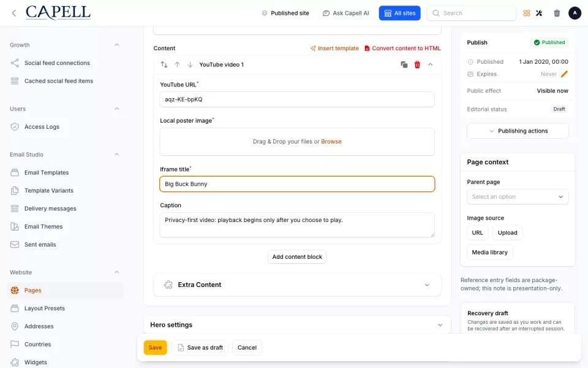This screenshot has width=588, height=368.
Task: Open Publishing actions dropdown
Action: (518, 131)
